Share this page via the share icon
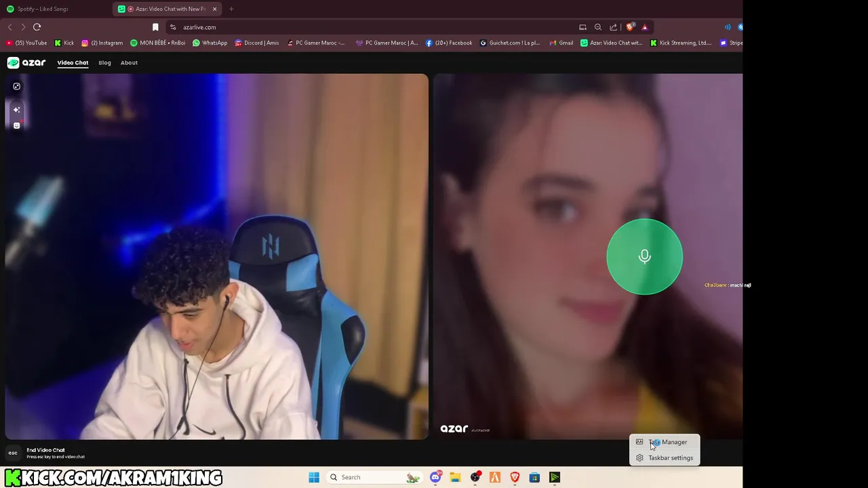The height and width of the screenshot is (488, 868). (613, 27)
